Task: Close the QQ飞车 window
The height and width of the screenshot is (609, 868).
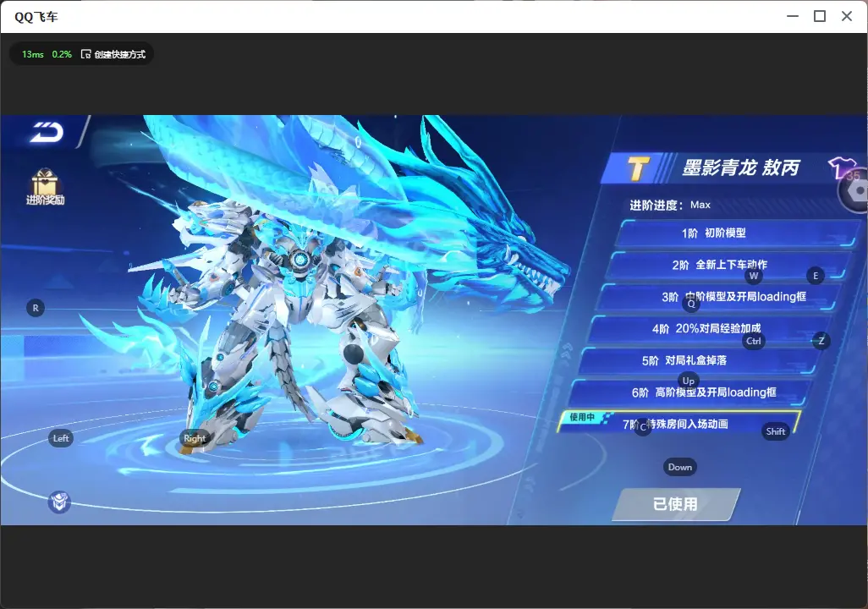Action: 847,17
